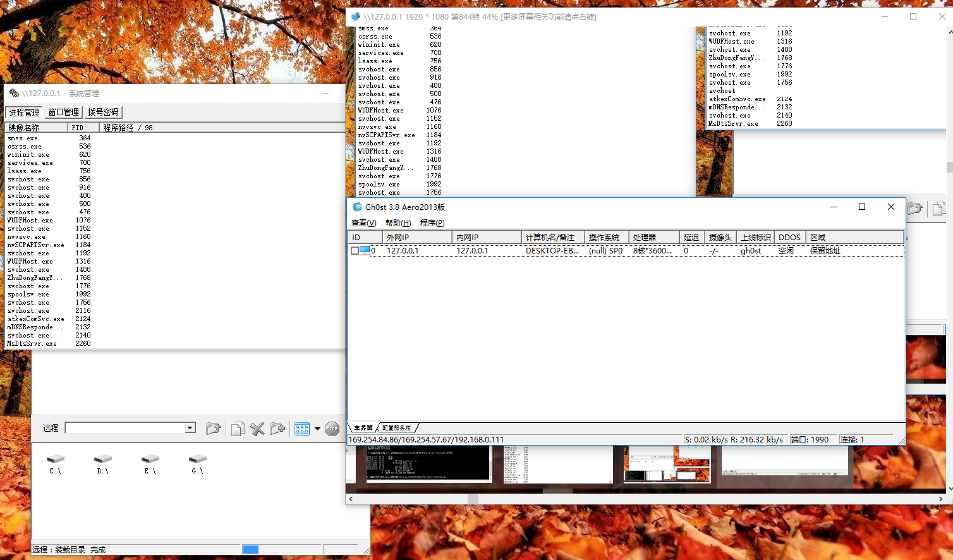
Task: Create a new folder with the folder-plus icon
Action: point(277,429)
